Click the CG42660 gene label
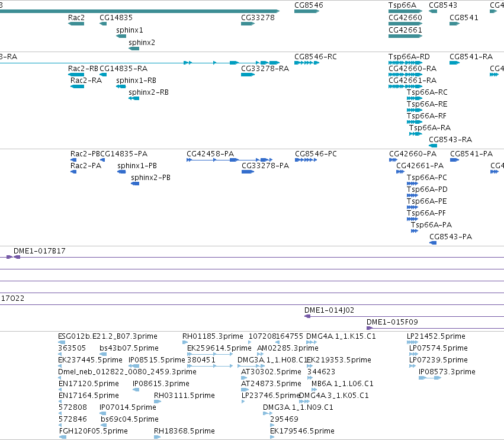 coord(405,18)
